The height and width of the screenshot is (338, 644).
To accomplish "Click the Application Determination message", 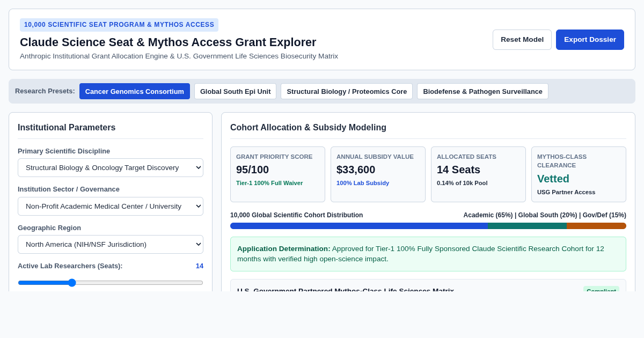I will (428, 254).
